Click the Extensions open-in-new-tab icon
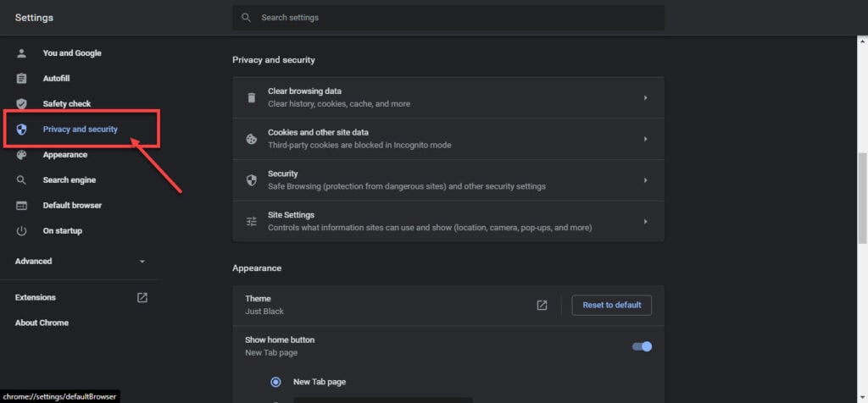Viewport: 868px width, 403px height. pyautogui.click(x=142, y=297)
